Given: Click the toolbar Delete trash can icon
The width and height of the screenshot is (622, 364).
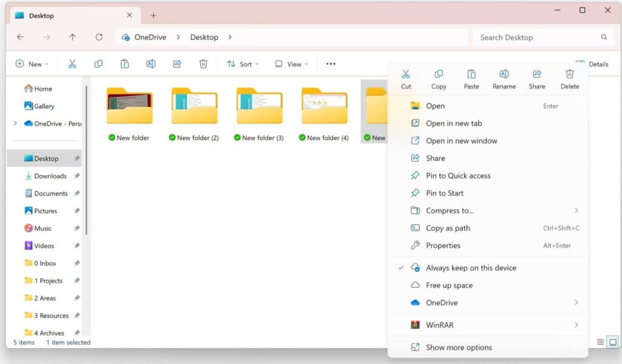Looking at the screenshot, I should click(203, 64).
